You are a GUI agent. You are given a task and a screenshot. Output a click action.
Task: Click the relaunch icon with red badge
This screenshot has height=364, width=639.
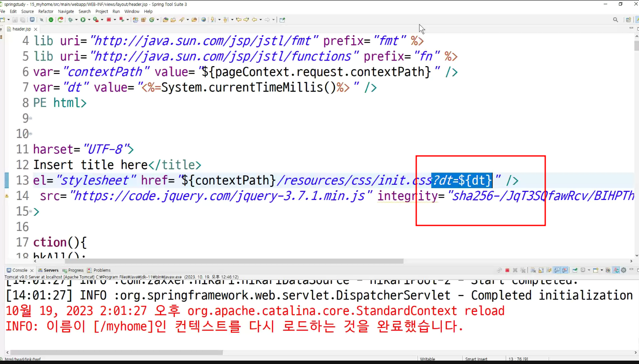60,19
